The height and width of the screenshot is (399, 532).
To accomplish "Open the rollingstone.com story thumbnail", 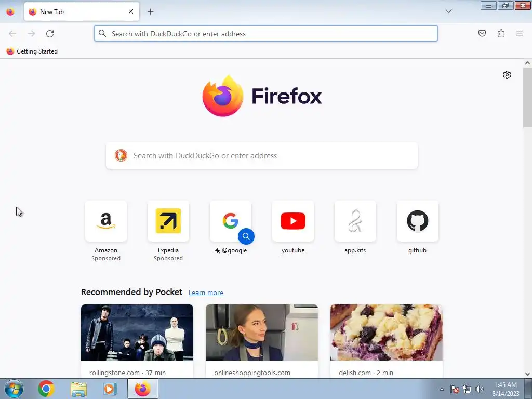I will pyautogui.click(x=137, y=332).
